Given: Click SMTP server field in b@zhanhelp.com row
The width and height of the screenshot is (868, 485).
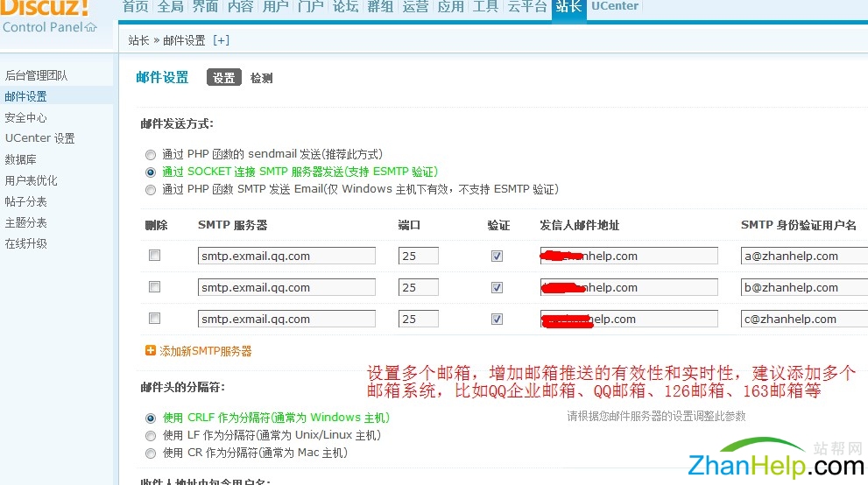Looking at the screenshot, I should (x=286, y=287).
